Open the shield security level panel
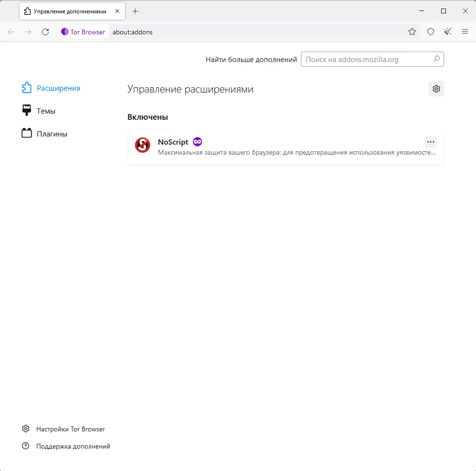Image resolution: width=476 pixels, height=471 pixels. 431,31
